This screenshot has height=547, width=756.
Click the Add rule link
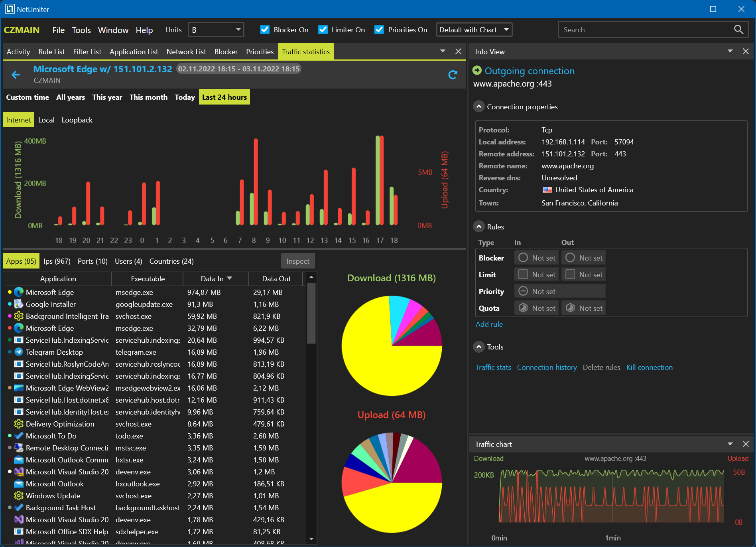click(x=489, y=324)
